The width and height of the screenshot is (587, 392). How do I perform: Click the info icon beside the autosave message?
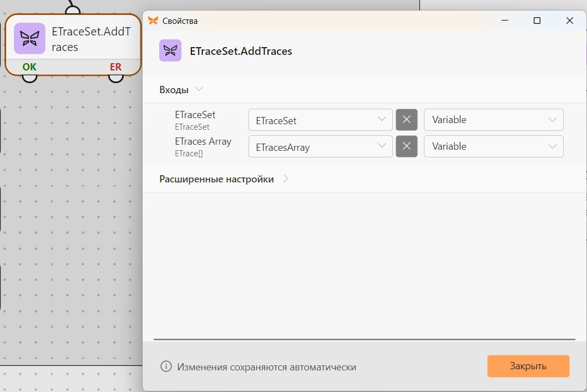click(x=166, y=366)
